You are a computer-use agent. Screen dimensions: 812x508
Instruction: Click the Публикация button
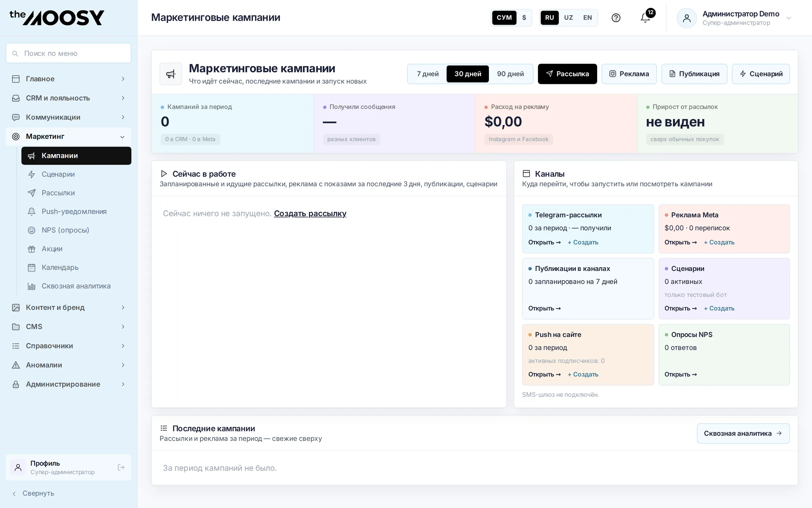[x=694, y=74]
